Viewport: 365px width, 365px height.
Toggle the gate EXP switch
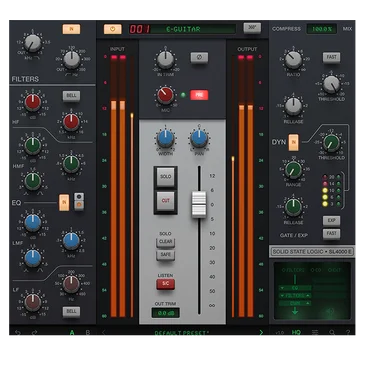click(331, 221)
